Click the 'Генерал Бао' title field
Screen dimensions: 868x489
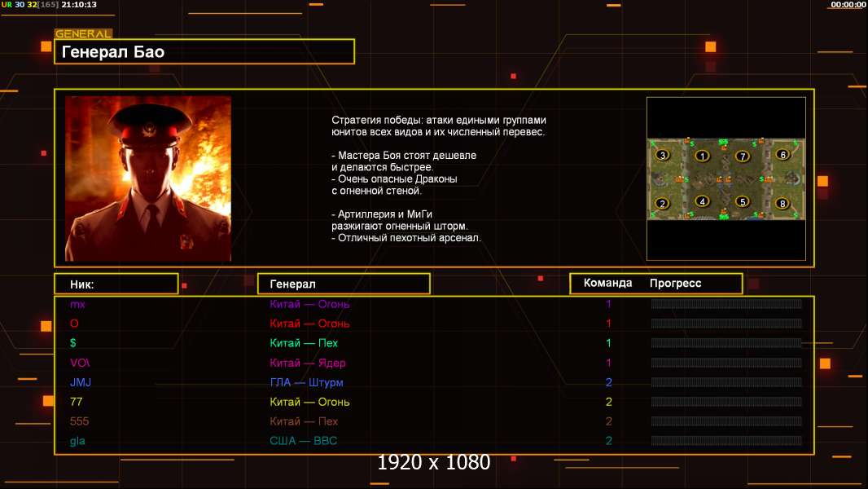(x=204, y=51)
